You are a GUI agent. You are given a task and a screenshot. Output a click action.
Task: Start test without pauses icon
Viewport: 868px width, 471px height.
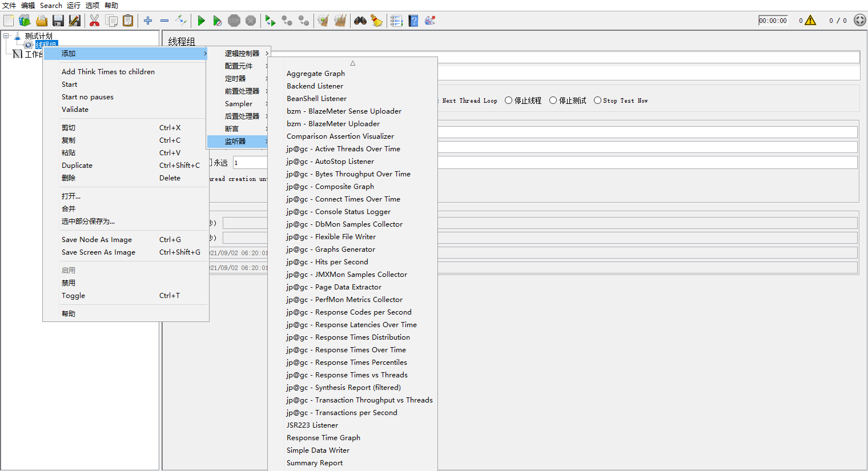pos(218,21)
